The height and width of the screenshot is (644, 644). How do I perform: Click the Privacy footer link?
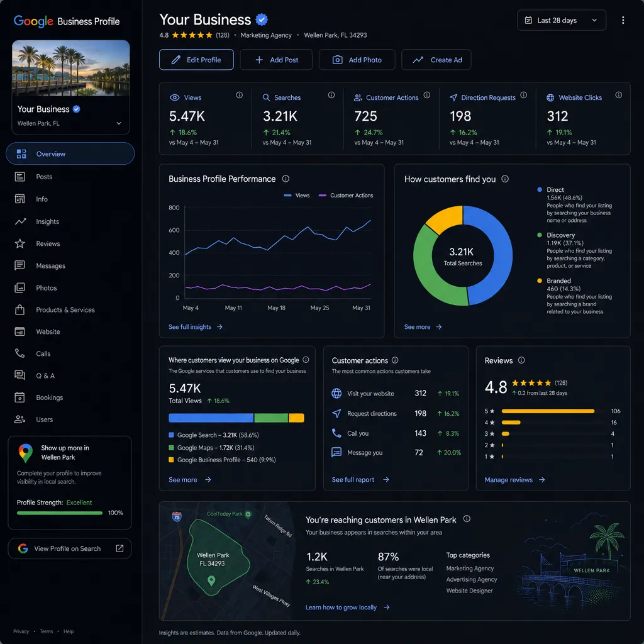click(x=21, y=631)
